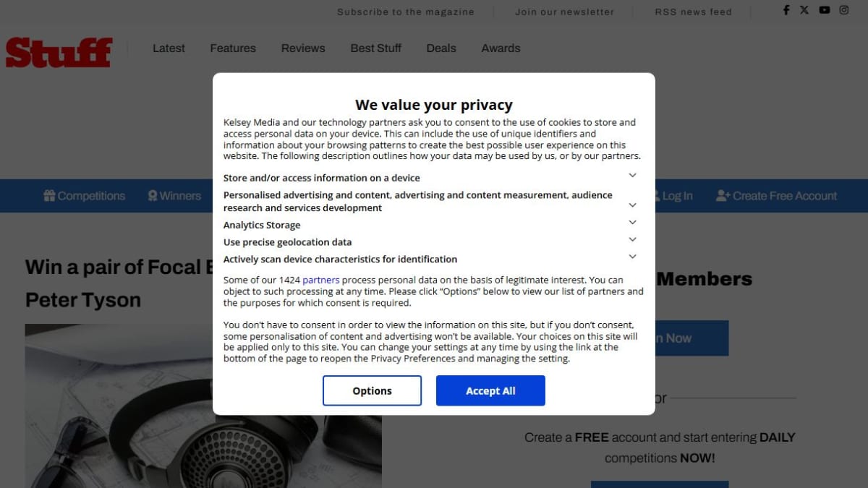Expand the Analytics Storage section
Image resolution: width=868 pixels, height=488 pixels.
[632, 223]
